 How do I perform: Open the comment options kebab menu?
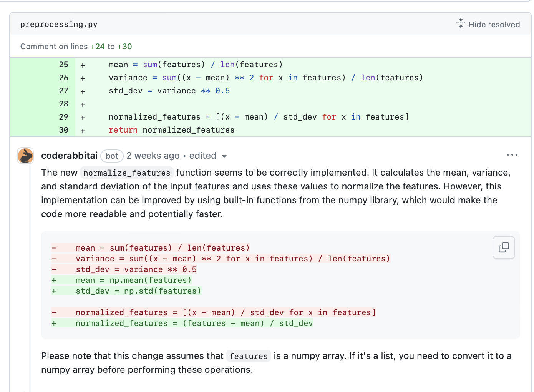(x=512, y=155)
